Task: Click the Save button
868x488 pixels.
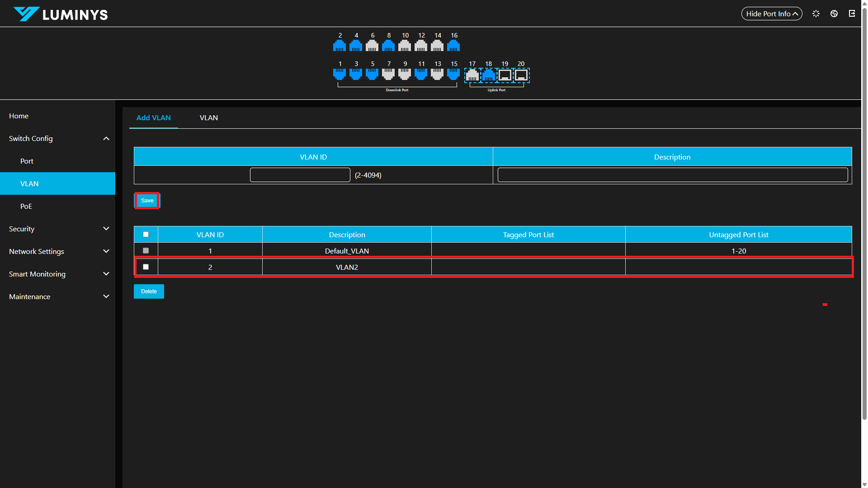Action: point(147,201)
